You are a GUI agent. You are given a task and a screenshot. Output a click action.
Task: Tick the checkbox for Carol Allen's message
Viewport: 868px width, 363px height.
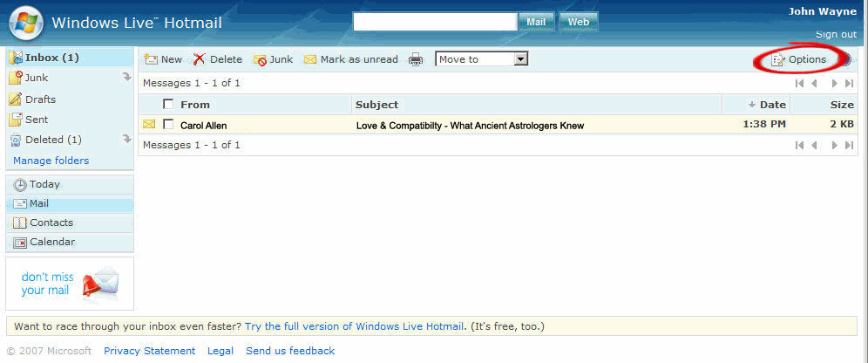[x=168, y=125]
